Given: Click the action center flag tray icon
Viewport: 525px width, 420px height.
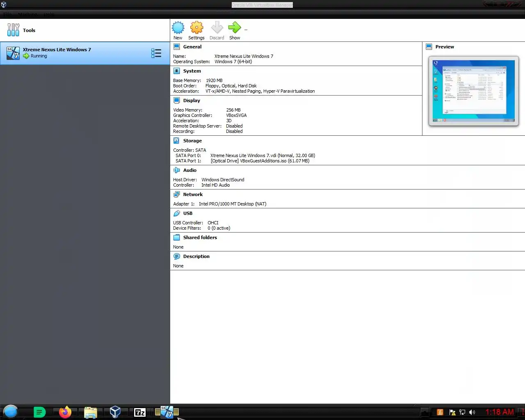Looking at the screenshot, I should click(452, 412).
